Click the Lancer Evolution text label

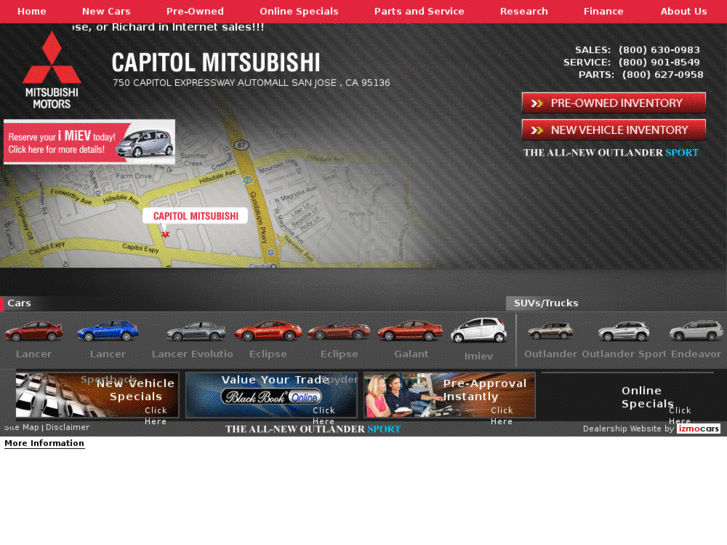(x=192, y=354)
